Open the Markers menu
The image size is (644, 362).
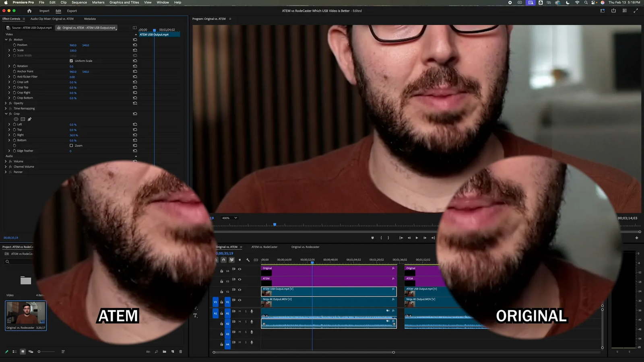tap(98, 2)
